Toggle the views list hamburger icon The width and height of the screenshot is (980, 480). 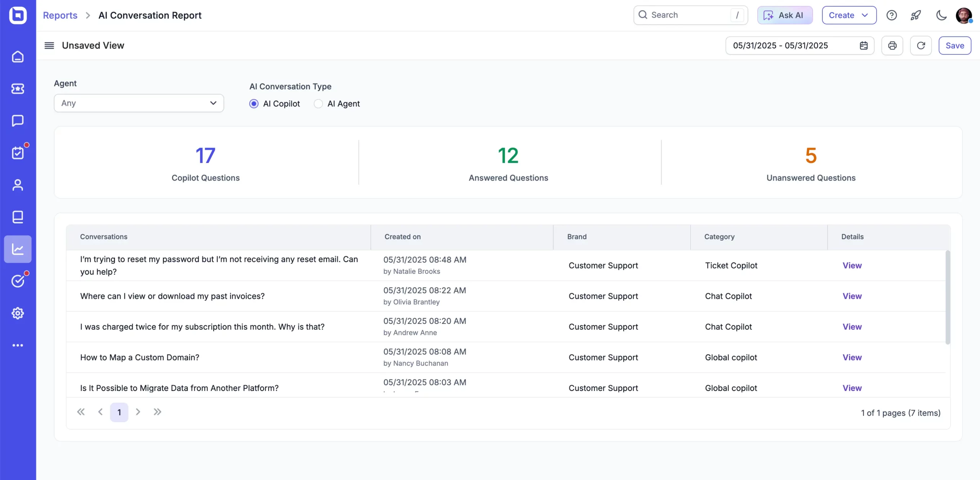click(49, 46)
